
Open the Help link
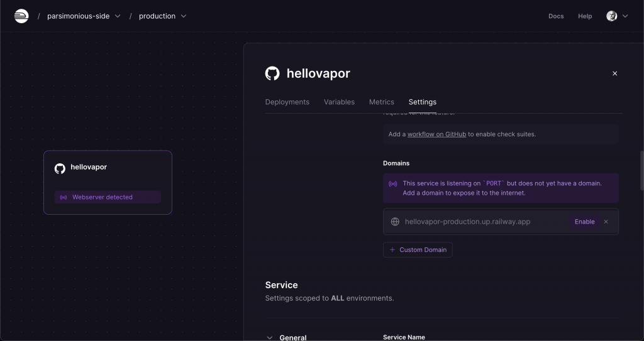click(x=585, y=16)
